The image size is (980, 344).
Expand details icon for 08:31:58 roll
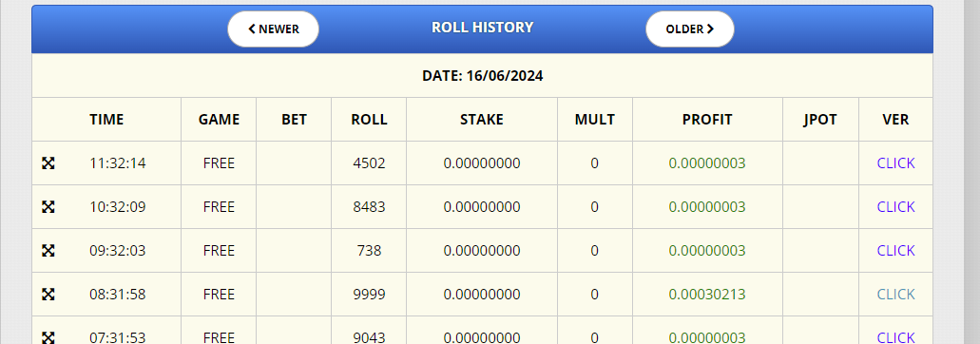[x=48, y=295]
